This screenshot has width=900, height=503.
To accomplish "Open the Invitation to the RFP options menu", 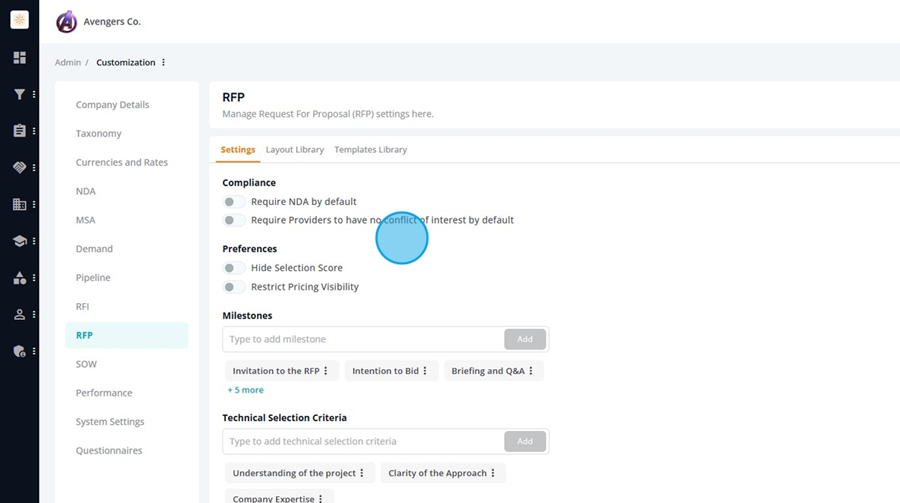I will click(325, 371).
